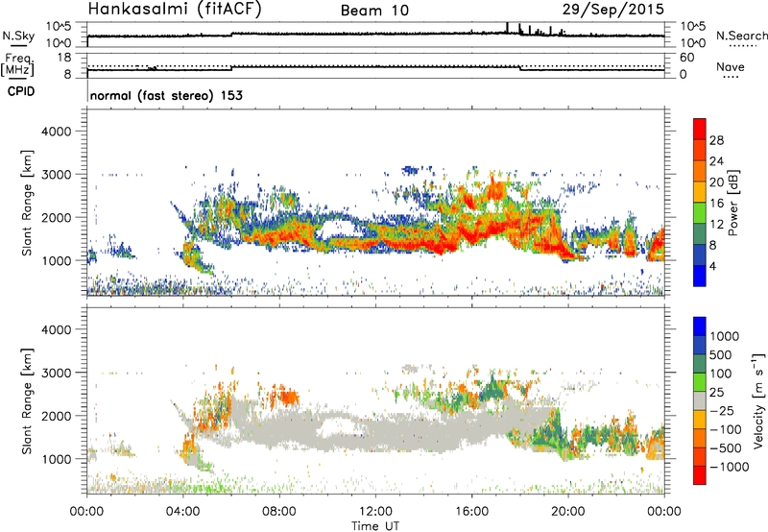Click the '4000' tick on power panel
This screenshot has height=532, width=768.
[x=56, y=132]
